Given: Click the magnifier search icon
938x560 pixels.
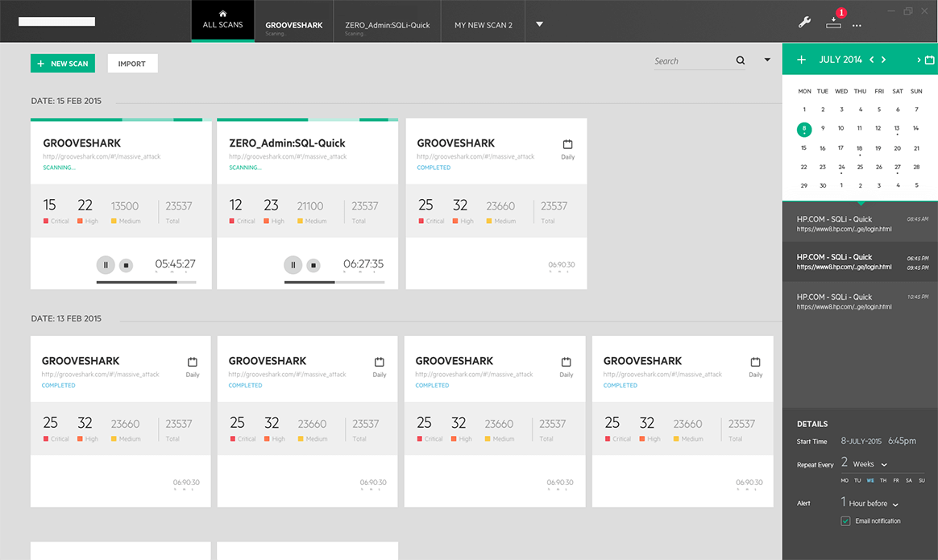Looking at the screenshot, I should tap(741, 60).
